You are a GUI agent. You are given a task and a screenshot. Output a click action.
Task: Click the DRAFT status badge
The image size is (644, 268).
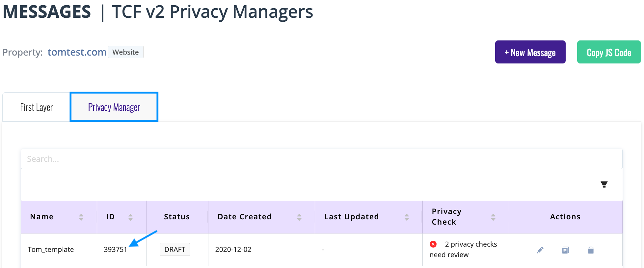coord(174,249)
